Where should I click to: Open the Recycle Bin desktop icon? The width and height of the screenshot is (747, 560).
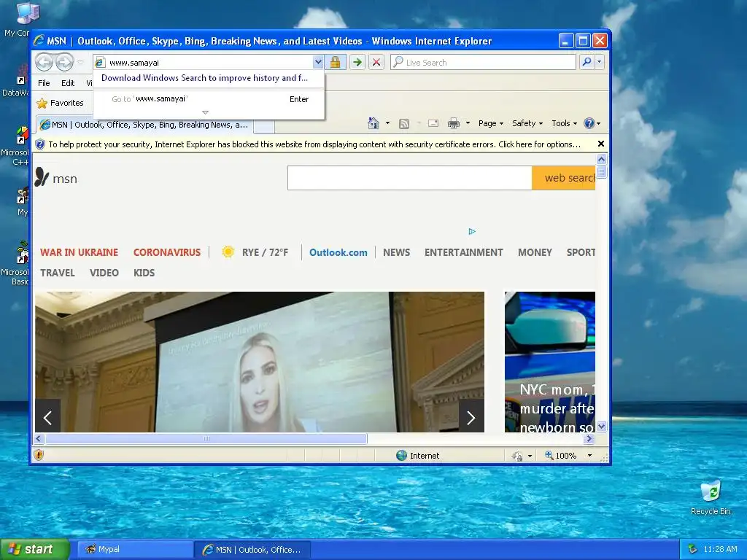(x=711, y=497)
